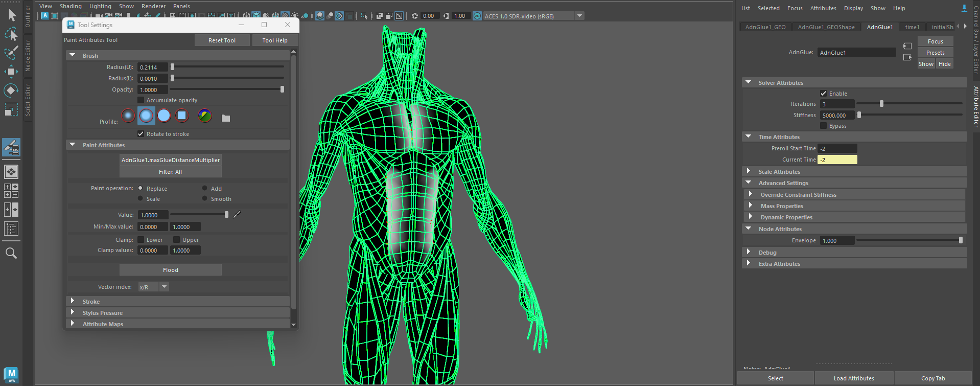Image resolution: width=980 pixels, height=386 pixels.
Task: Activate the Lasso Select tool
Action: [x=11, y=34]
